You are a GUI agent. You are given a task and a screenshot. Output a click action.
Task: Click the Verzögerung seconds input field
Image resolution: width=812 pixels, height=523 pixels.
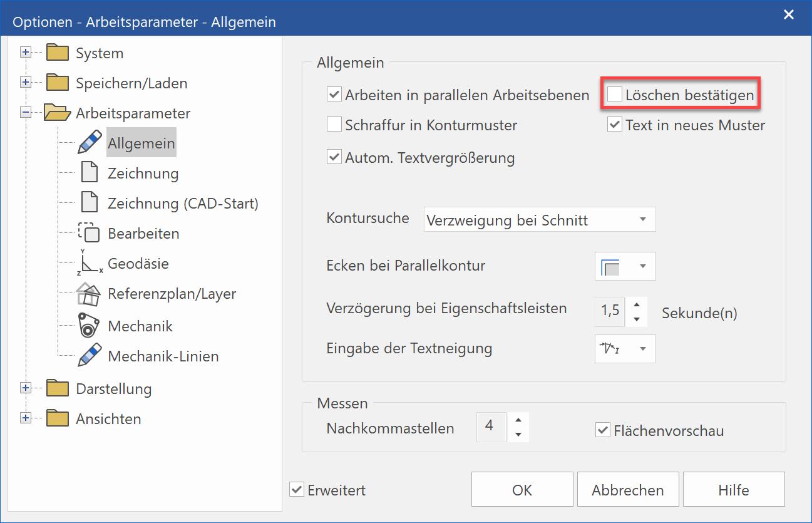610,311
